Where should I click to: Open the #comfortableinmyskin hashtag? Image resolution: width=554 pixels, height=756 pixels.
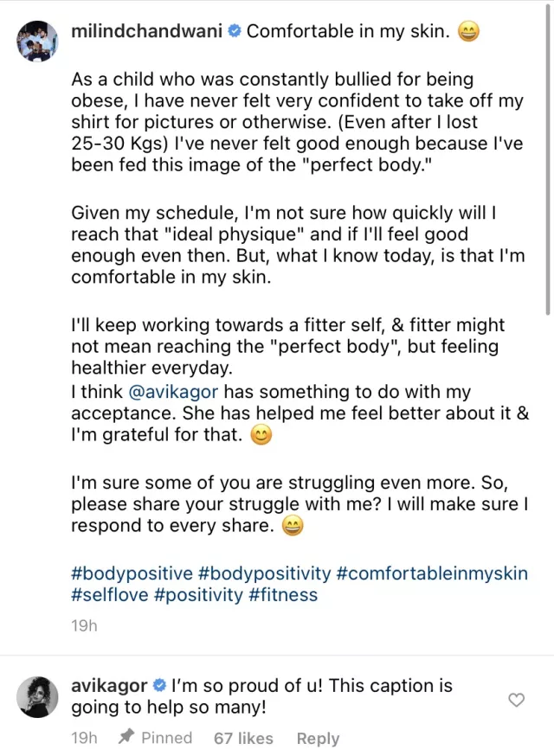point(432,573)
